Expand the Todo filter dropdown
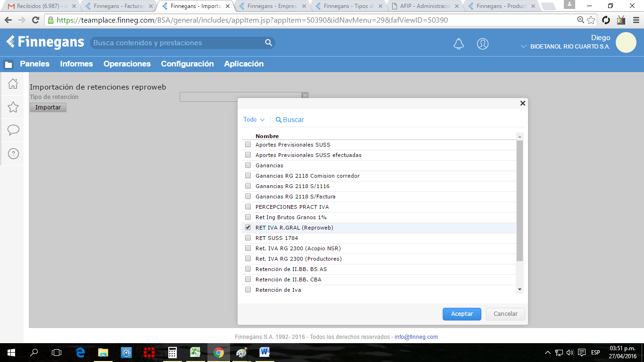Screen dimensions: 644x362 pyautogui.click(x=254, y=120)
